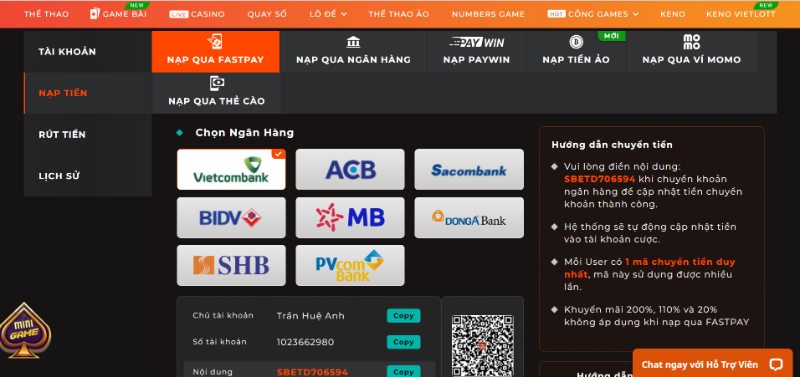Click the HOT badge icon
The height and width of the screenshot is (377, 800).
coord(556,14)
